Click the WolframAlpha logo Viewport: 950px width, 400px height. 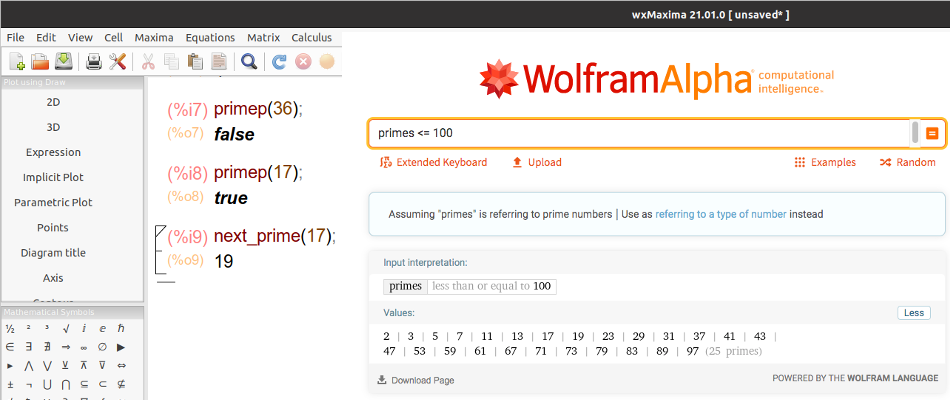pos(656,79)
